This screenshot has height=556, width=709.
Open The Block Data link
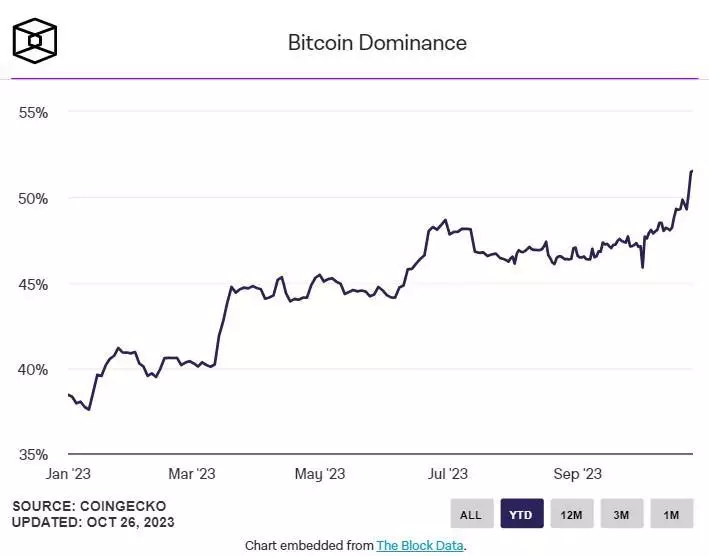(x=420, y=546)
